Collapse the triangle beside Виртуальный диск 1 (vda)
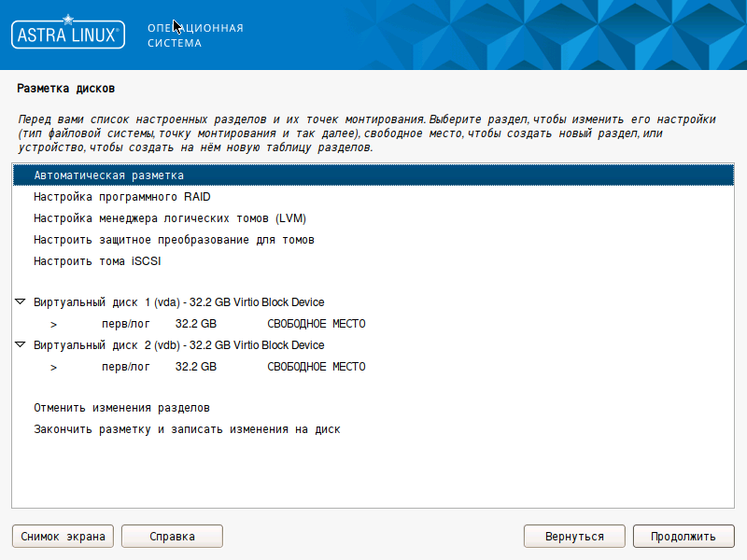Viewport: 747px width, 560px height. pos(21,302)
